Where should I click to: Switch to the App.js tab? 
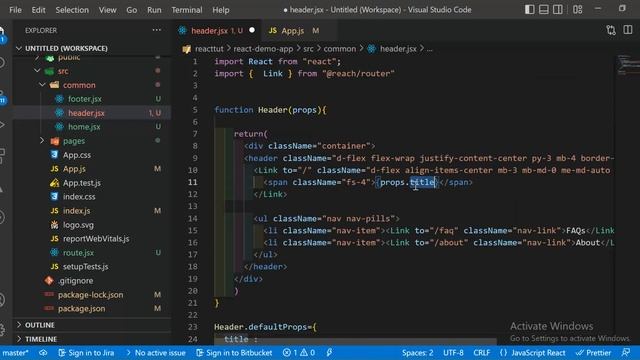(298, 31)
